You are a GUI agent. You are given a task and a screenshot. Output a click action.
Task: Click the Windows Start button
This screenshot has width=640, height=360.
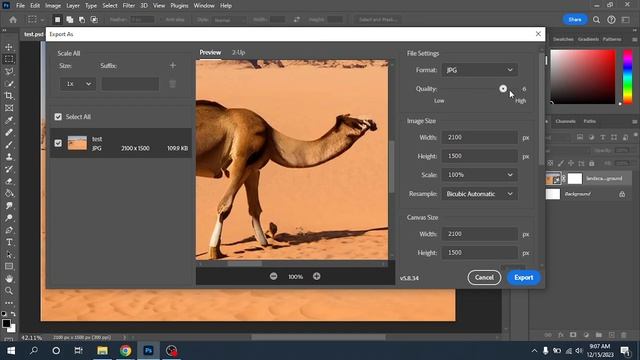pos(11,351)
